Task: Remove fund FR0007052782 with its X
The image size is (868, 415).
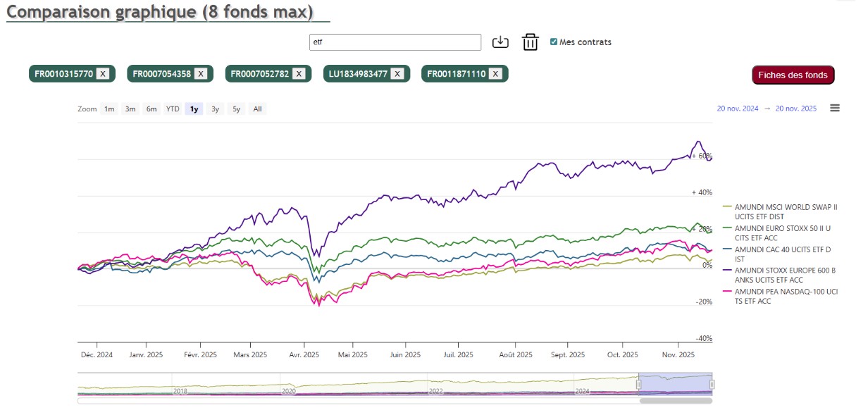Action: click(x=299, y=73)
